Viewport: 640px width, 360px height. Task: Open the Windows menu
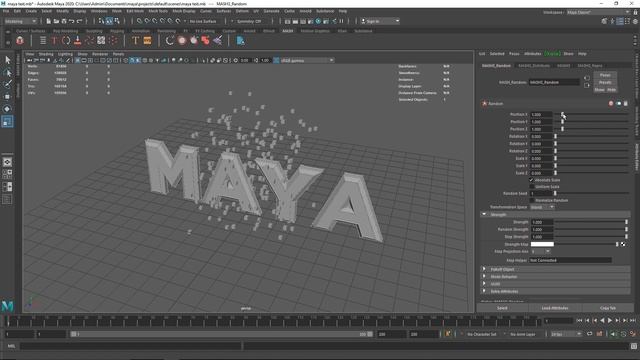[x=99, y=11]
